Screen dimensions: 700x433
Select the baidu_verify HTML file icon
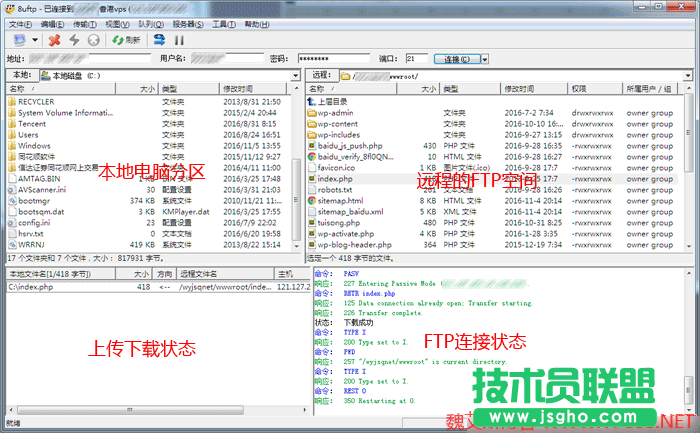point(312,157)
